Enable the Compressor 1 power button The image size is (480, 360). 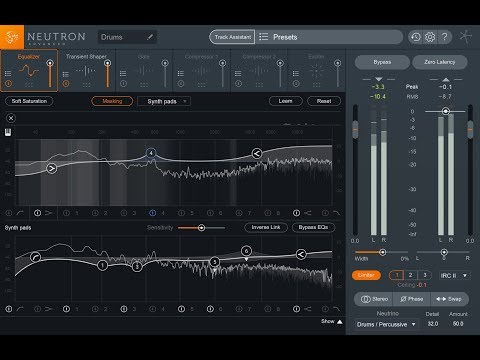pos(181,83)
